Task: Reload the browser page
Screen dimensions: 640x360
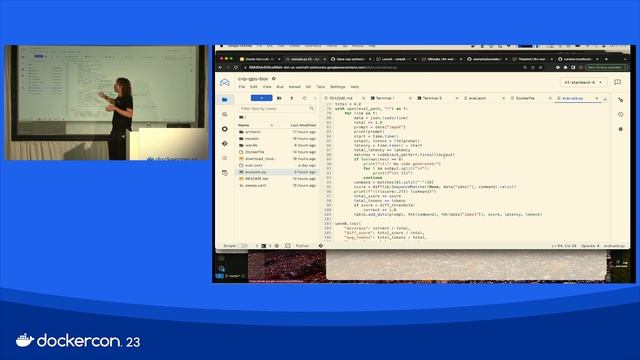Action: point(236,67)
